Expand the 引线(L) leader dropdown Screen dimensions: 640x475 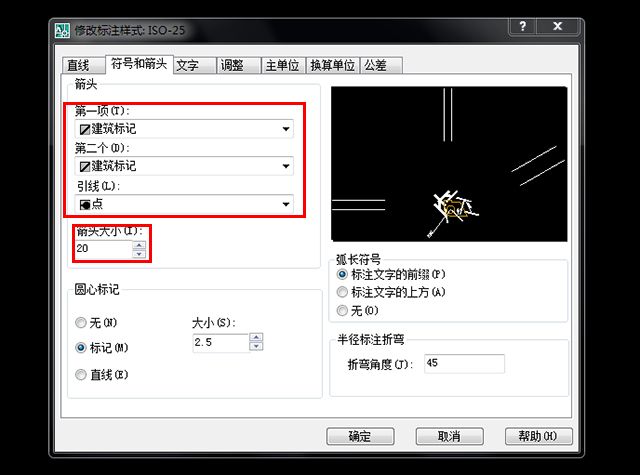[x=184, y=204]
